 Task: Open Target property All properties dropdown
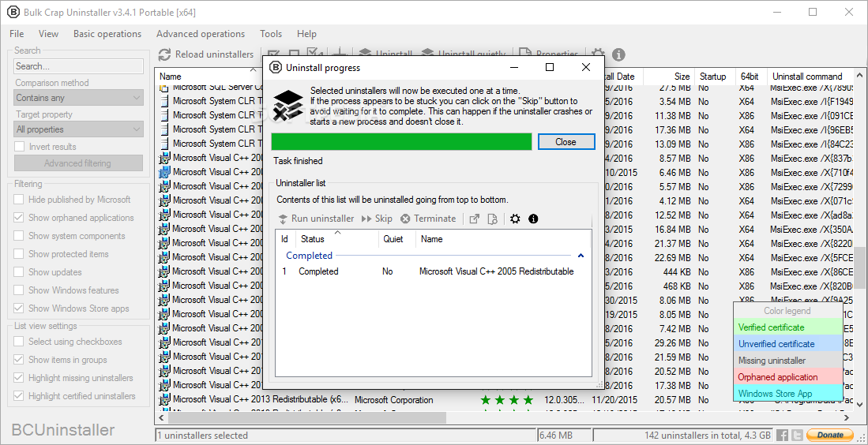point(79,129)
